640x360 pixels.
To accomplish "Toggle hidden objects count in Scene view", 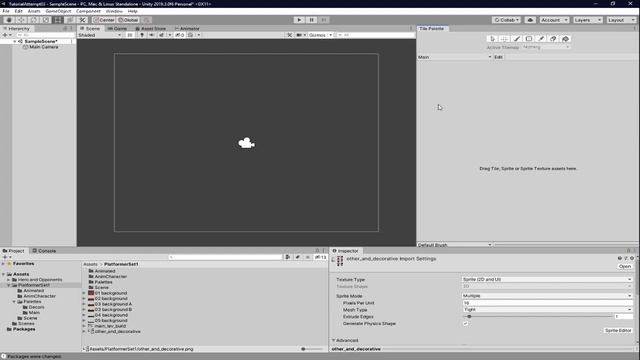I will point(180,35).
